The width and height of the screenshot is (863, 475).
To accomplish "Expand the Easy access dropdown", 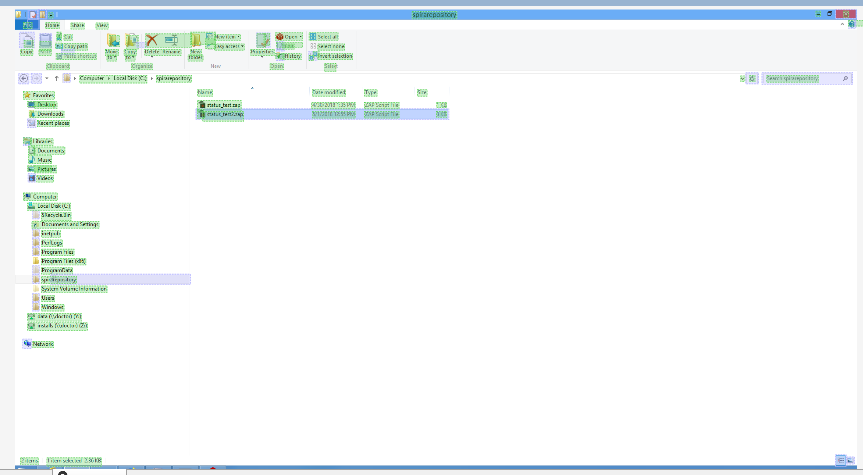I will (x=229, y=46).
